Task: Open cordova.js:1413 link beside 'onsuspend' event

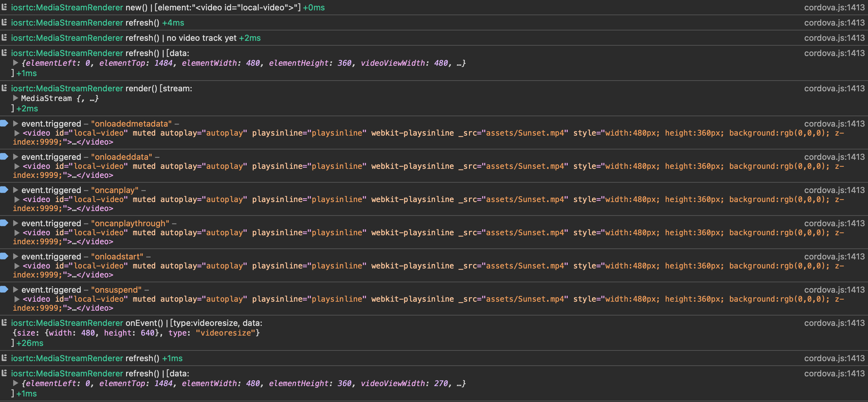Action: 834,290
